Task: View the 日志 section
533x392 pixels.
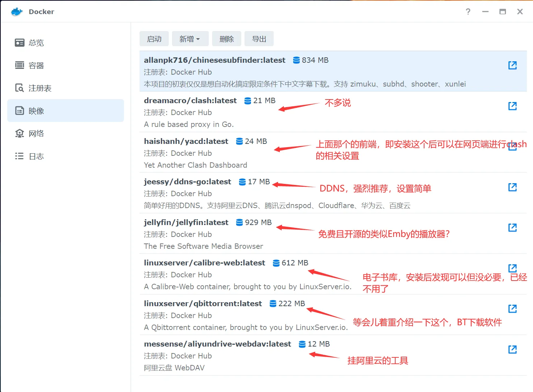Action: coord(66,156)
